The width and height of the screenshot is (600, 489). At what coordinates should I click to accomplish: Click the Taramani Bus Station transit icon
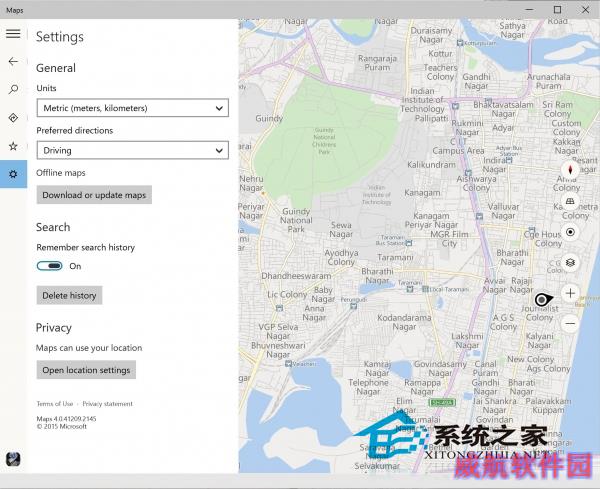click(x=409, y=243)
